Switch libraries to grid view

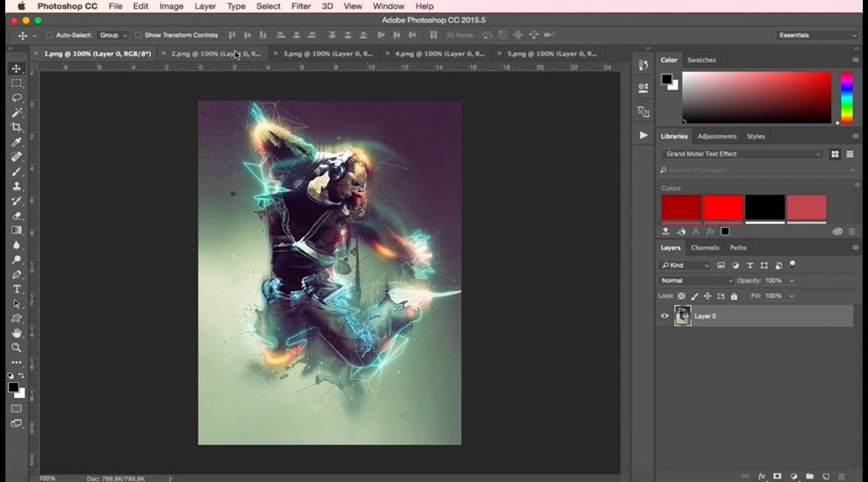(835, 154)
